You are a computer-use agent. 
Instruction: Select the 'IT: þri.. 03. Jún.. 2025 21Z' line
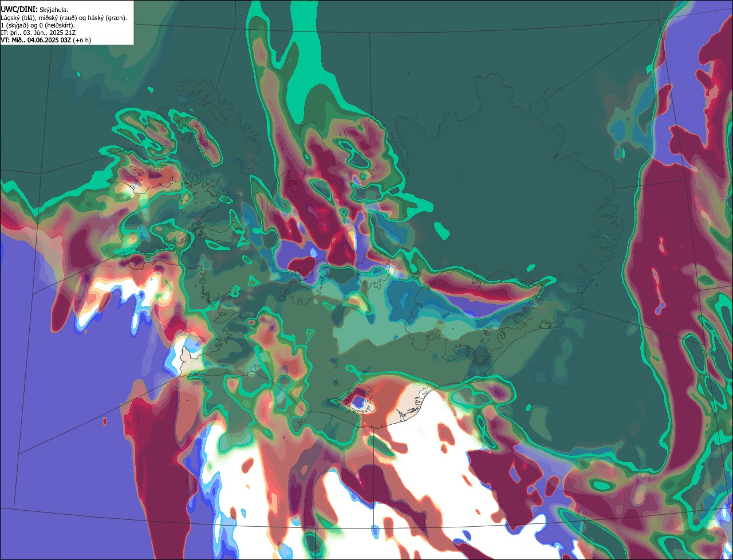(x=39, y=33)
